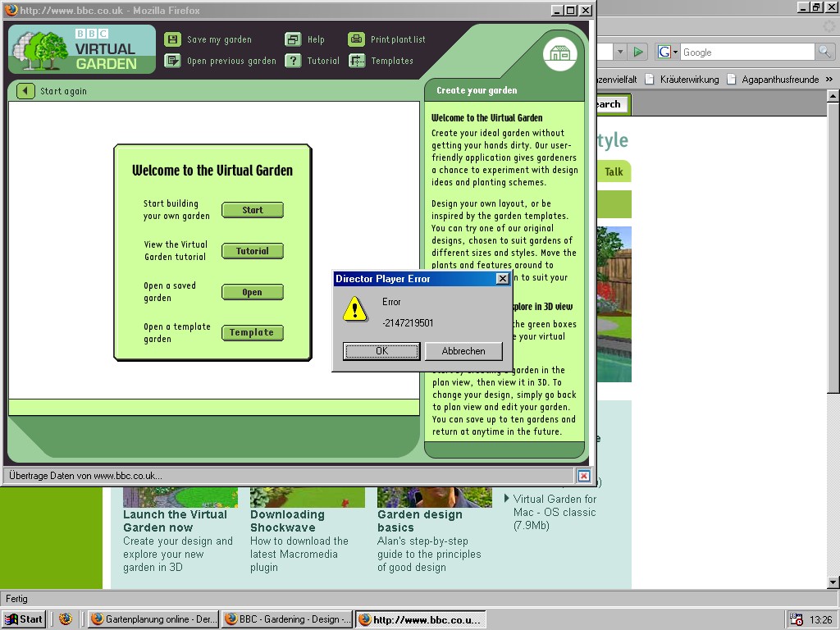840x630 pixels.
Task: Click Abbrechen in the error dialog
Action: (x=463, y=351)
